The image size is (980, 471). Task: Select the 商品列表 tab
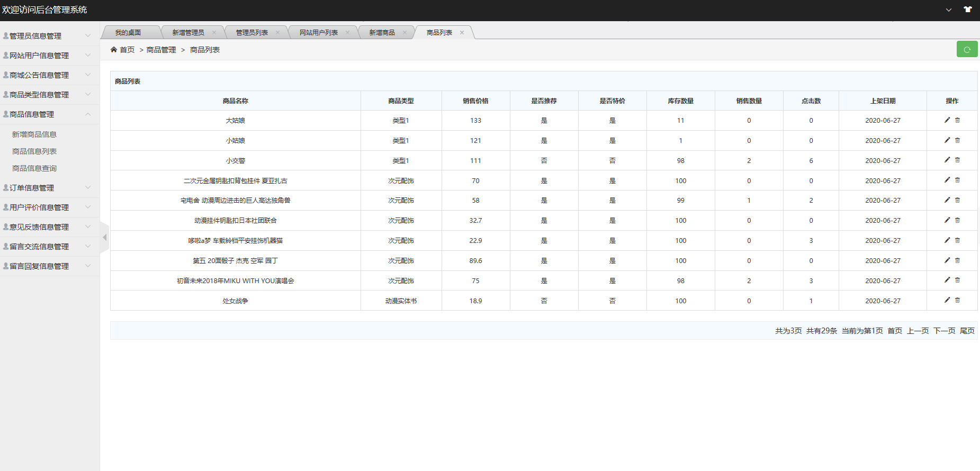click(439, 33)
